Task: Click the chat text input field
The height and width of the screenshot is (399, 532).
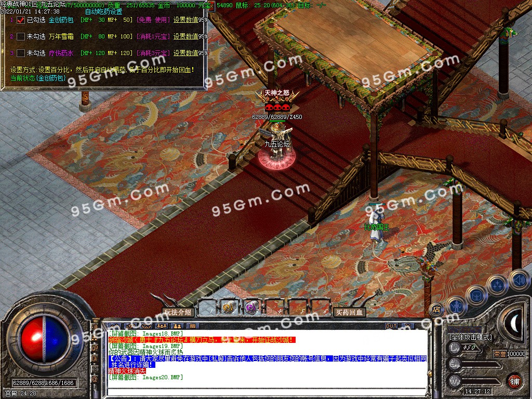Action: 267,392
